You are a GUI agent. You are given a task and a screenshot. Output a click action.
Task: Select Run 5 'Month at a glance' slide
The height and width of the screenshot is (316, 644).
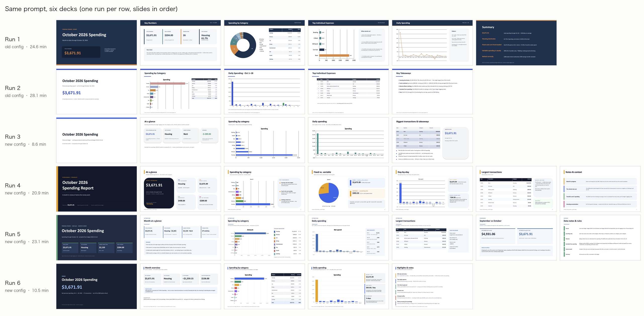coord(180,238)
